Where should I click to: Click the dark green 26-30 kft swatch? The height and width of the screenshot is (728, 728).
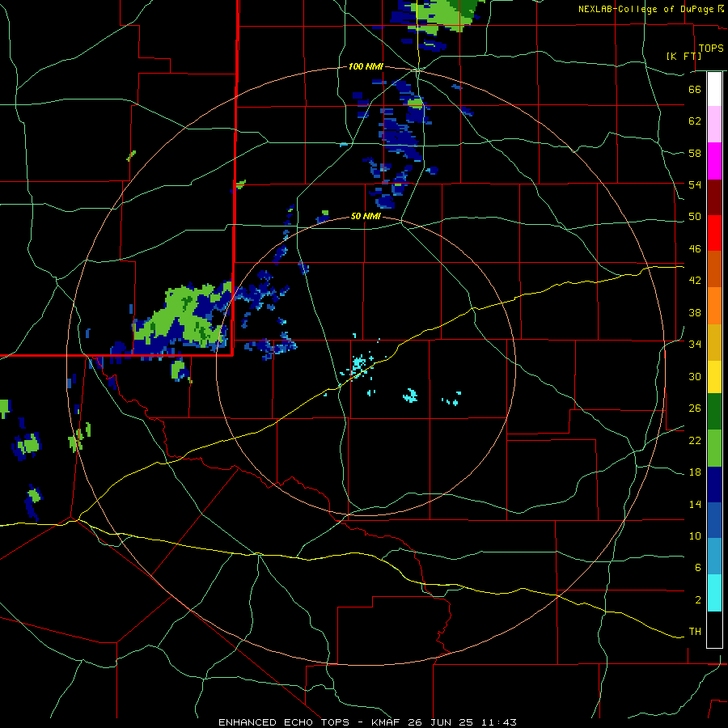coord(714,412)
